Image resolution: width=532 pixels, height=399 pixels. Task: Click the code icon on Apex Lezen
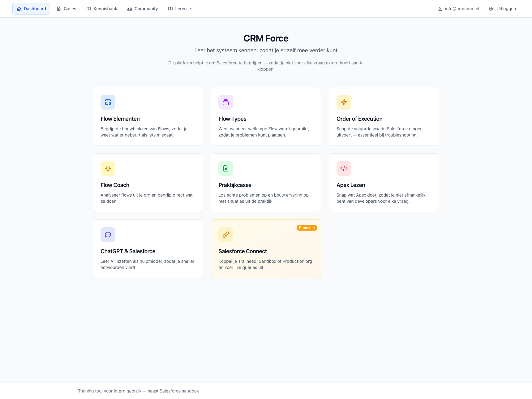click(x=344, y=168)
